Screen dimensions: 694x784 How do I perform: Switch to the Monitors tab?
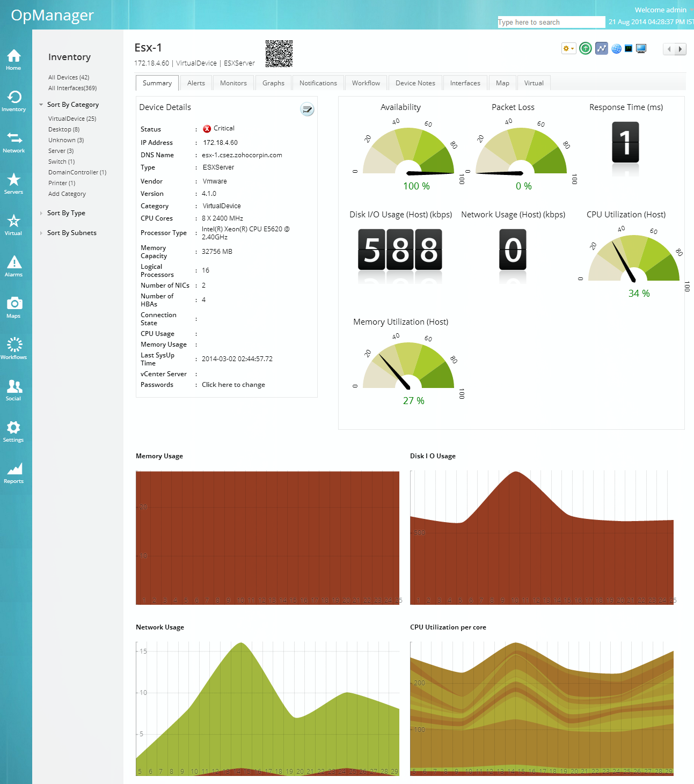point(233,83)
